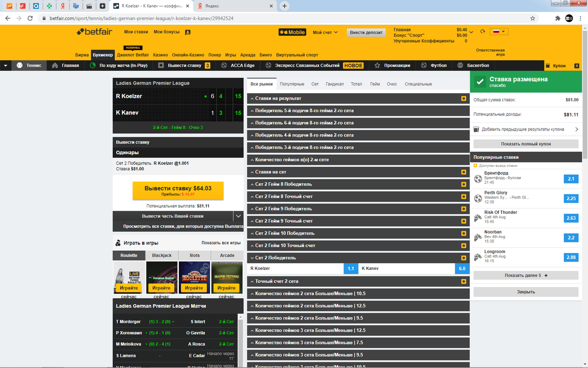Click Просмотреть все ставки link

pos(183,227)
